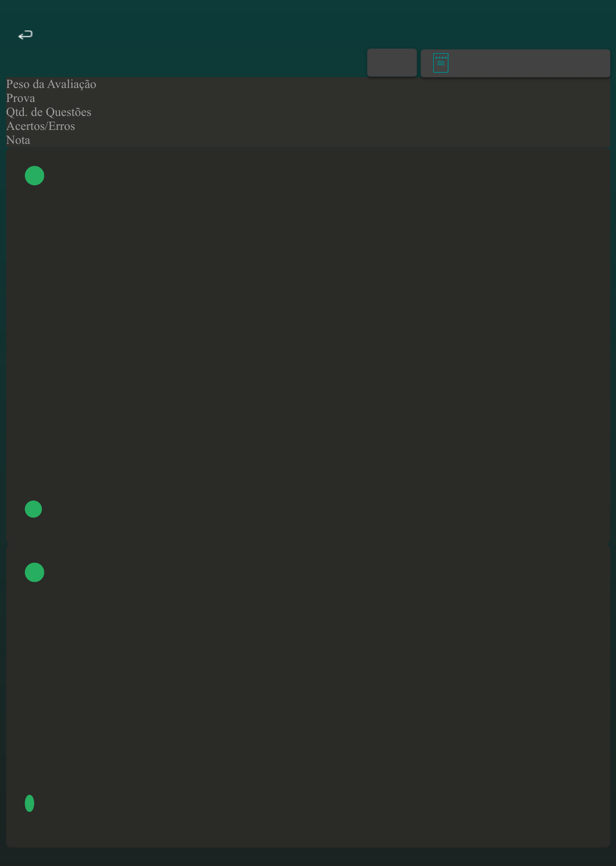
Task: Click the Nota column label
Action: [18, 140]
